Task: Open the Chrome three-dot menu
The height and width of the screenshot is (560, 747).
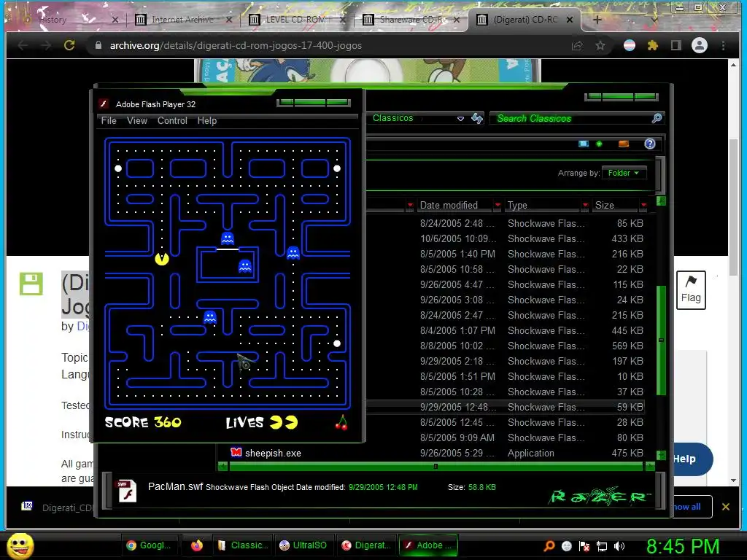Action: 723,45
